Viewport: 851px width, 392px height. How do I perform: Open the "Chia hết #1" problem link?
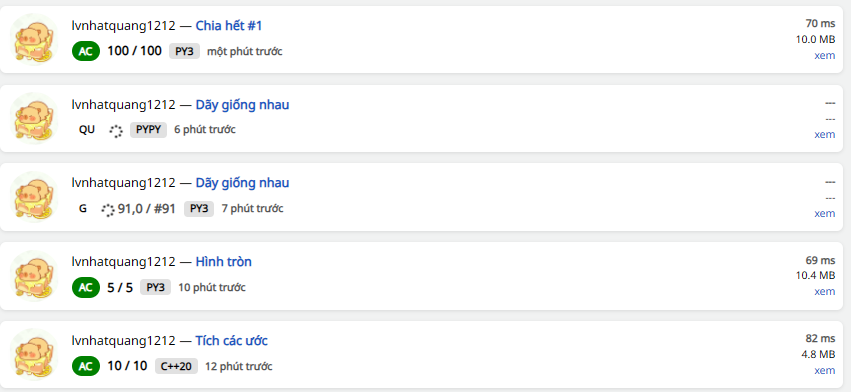(x=229, y=26)
